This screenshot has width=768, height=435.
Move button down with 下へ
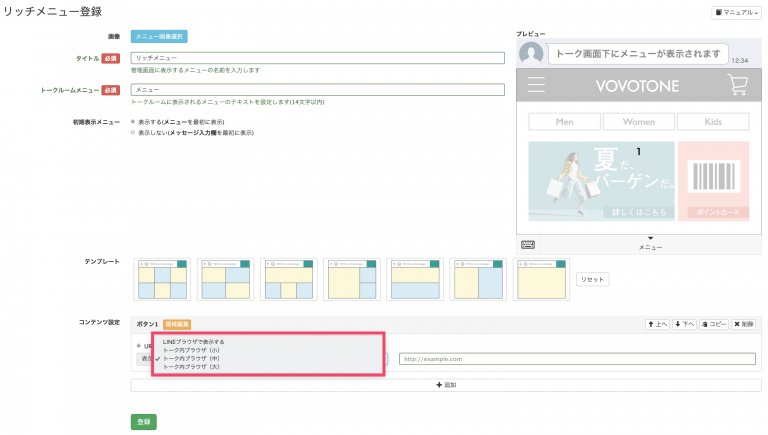(x=684, y=324)
